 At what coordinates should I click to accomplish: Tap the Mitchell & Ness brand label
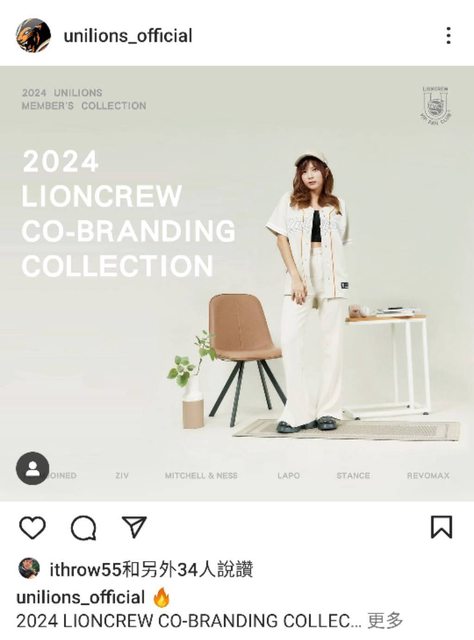click(201, 476)
